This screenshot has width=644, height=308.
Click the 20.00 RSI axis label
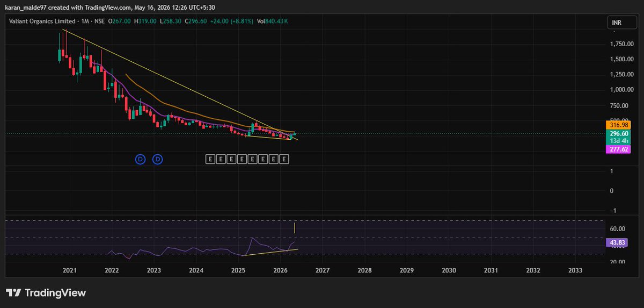[618, 262]
